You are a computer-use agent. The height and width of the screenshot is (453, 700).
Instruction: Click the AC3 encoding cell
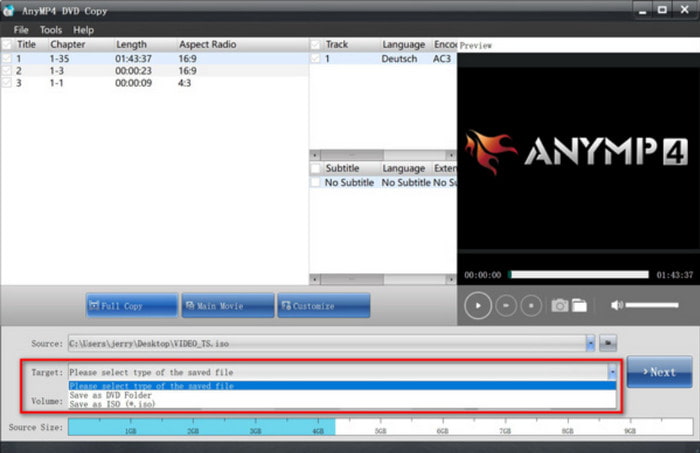click(x=442, y=58)
